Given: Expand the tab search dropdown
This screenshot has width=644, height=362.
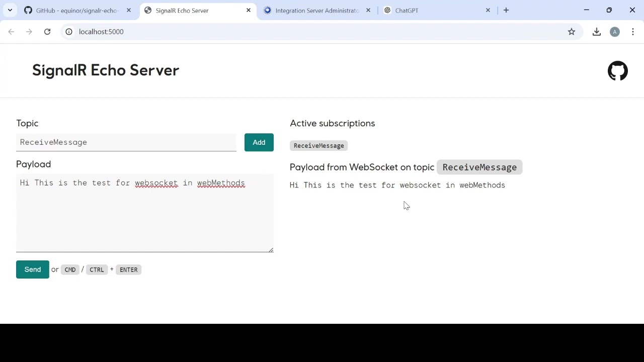Looking at the screenshot, I should (10, 10).
